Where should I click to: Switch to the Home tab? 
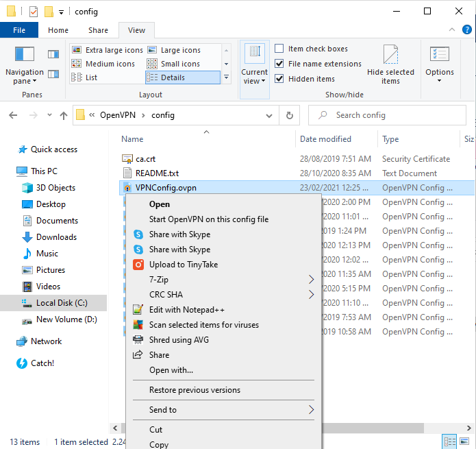[58, 30]
